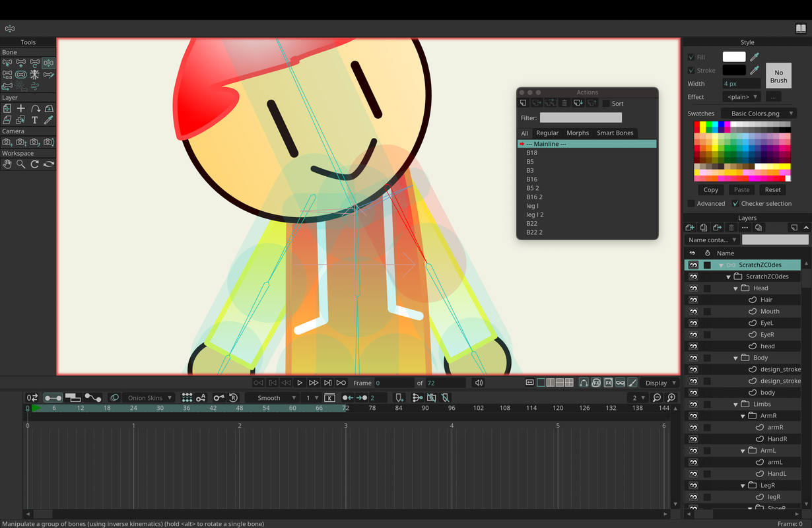Play the animation
Screen dimensions: 812x528
(x=300, y=383)
